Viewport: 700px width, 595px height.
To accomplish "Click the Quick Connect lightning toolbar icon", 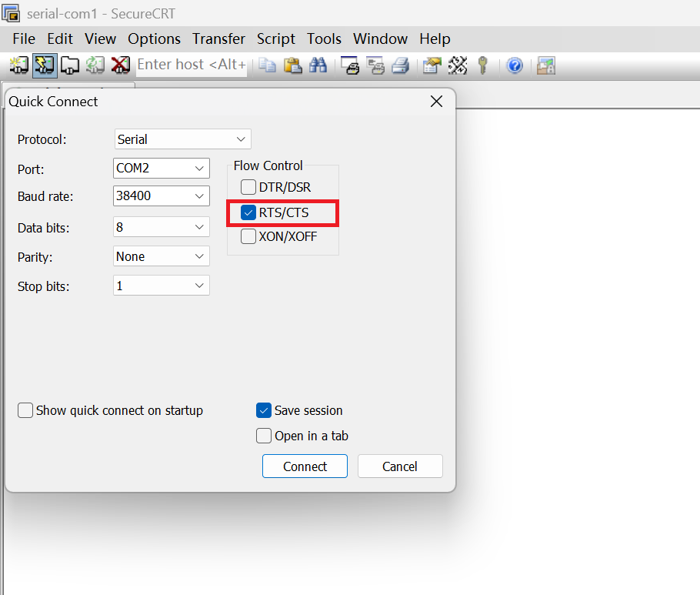I will [x=45, y=65].
